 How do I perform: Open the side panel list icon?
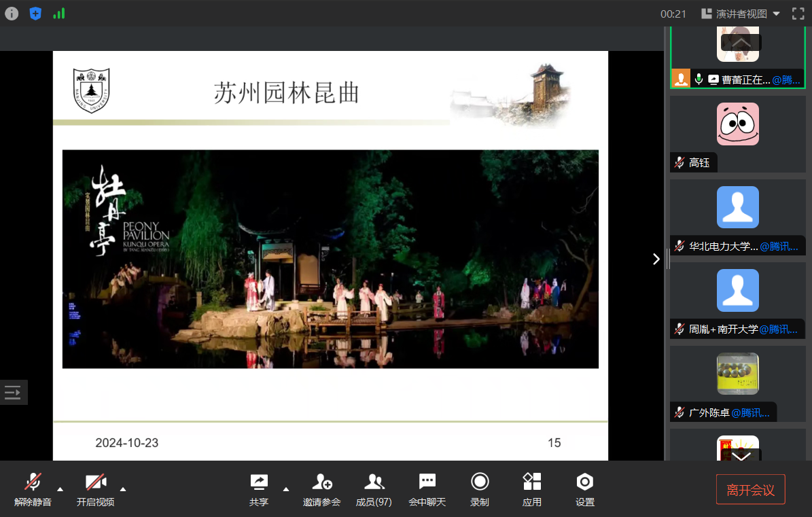pyautogui.click(x=13, y=392)
